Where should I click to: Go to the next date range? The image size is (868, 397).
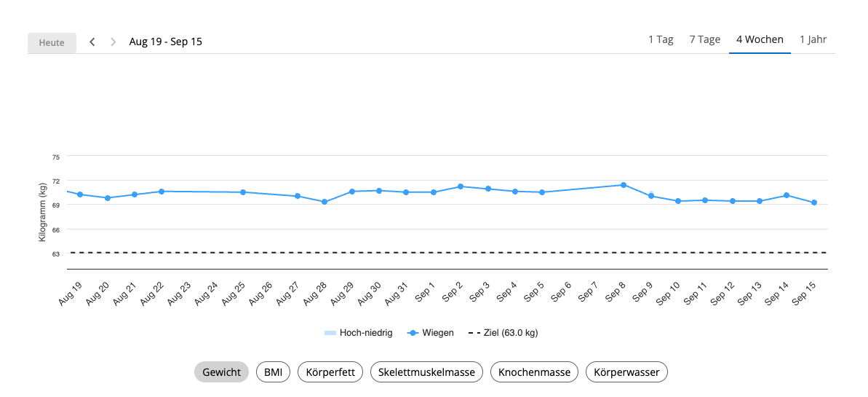[113, 42]
